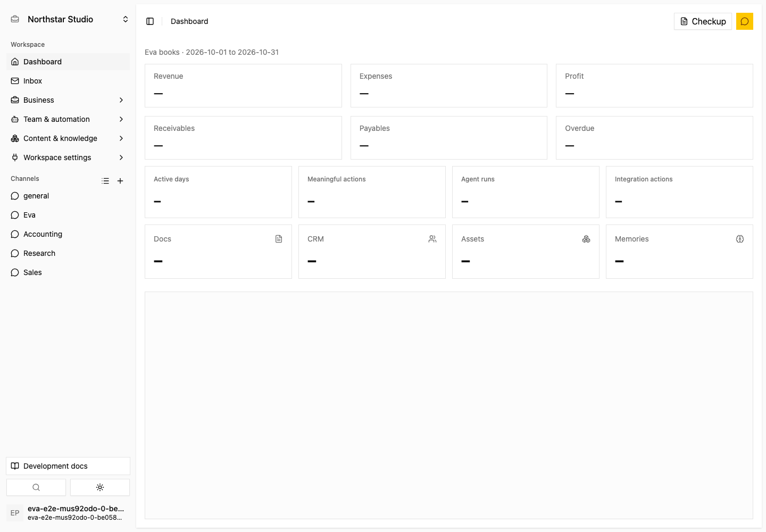Click the CRM card people icon
Screen dimensions: 766x532
(432, 239)
